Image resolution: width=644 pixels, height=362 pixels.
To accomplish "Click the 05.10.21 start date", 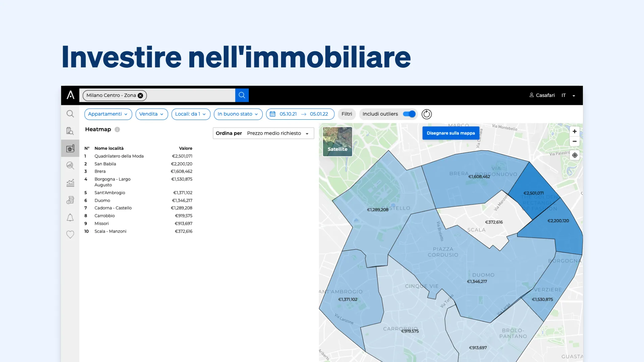I will coord(288,114).
